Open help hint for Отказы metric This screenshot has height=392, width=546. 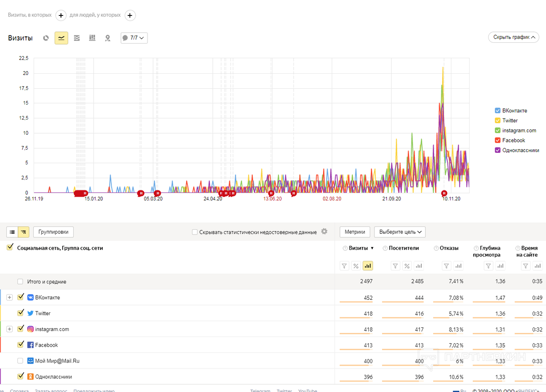[x=436, y=248]
